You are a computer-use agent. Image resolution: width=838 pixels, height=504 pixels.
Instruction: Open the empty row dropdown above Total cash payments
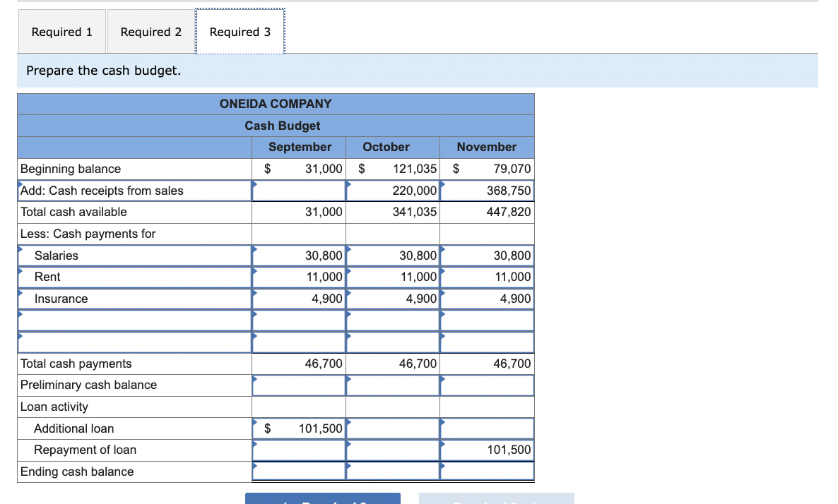[135, 342]
